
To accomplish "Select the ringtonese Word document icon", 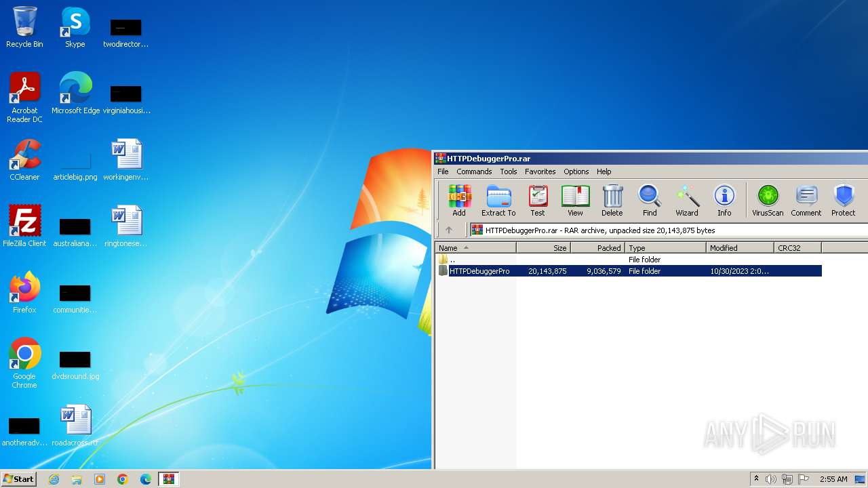I will pos(126,226).
